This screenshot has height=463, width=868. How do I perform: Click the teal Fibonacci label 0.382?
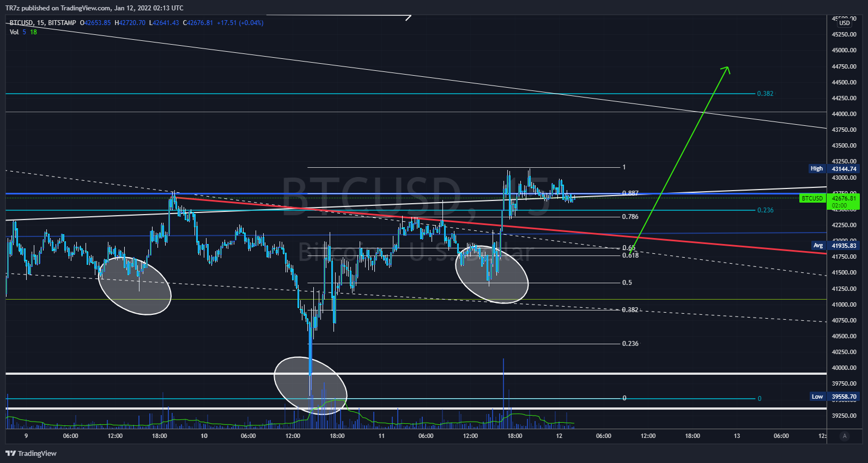(765, 94)
